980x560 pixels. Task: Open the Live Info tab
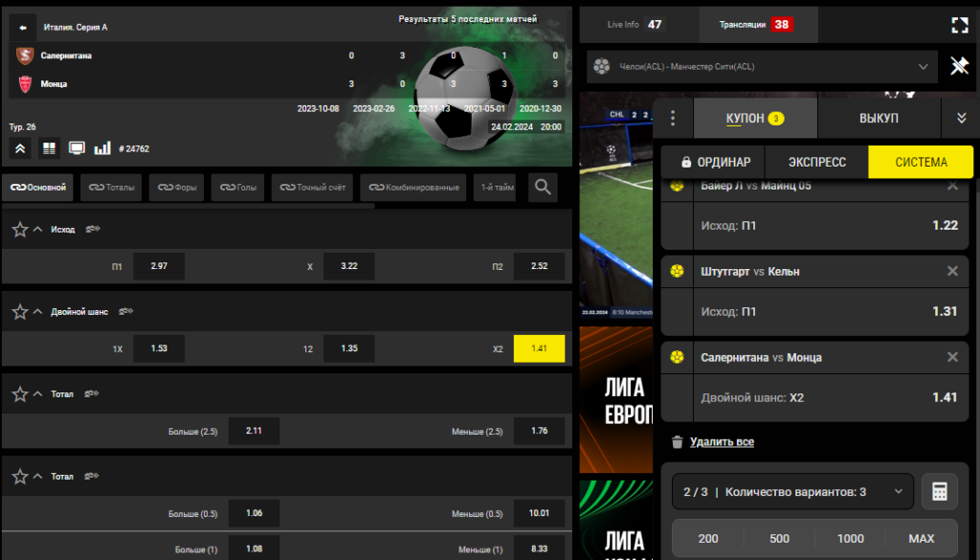636,25
